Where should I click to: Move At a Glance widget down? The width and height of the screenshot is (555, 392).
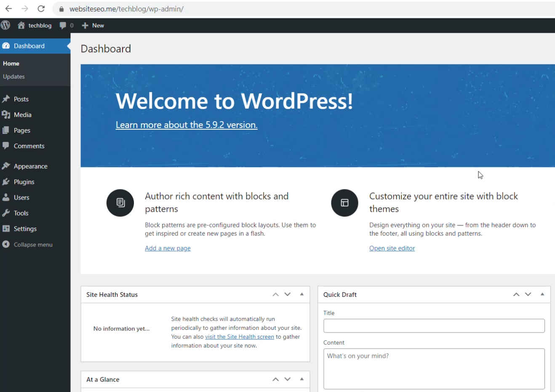click(288, 379)
